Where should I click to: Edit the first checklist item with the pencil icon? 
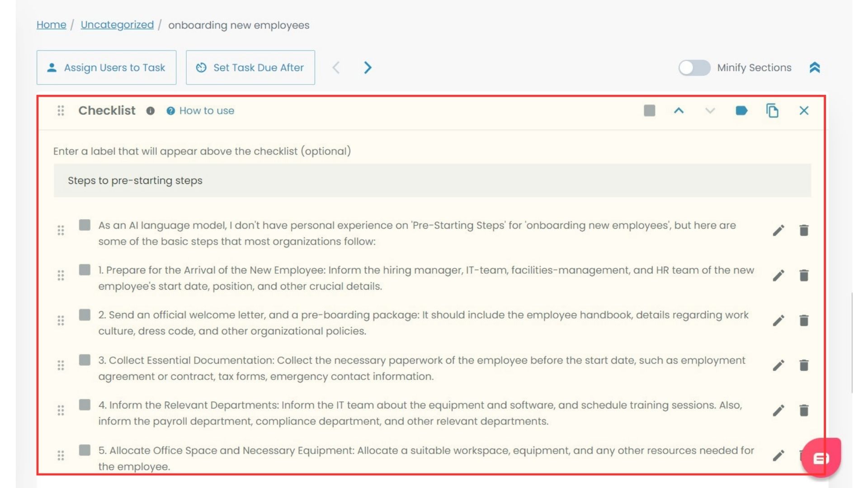click(778, 230)
